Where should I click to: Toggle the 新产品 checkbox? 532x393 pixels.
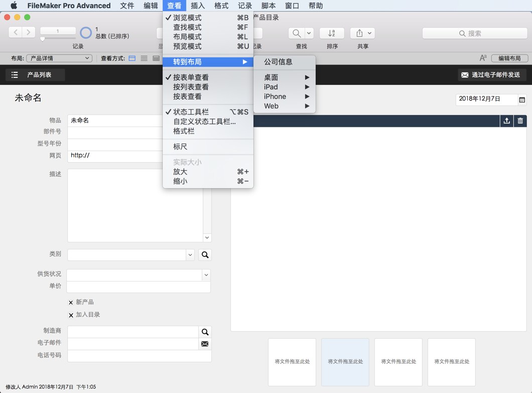[71, 302]
